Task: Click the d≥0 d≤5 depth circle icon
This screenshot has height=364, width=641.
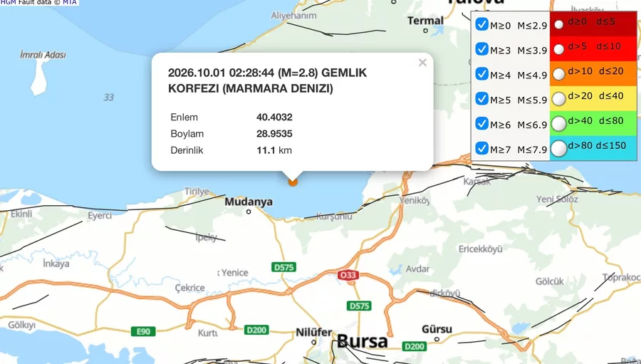Action: [559, 24]
